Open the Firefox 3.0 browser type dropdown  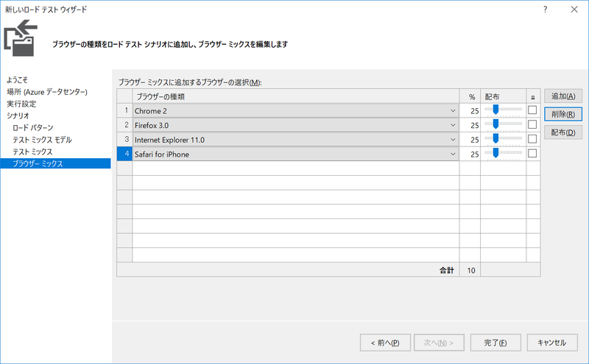coord(453,125)
